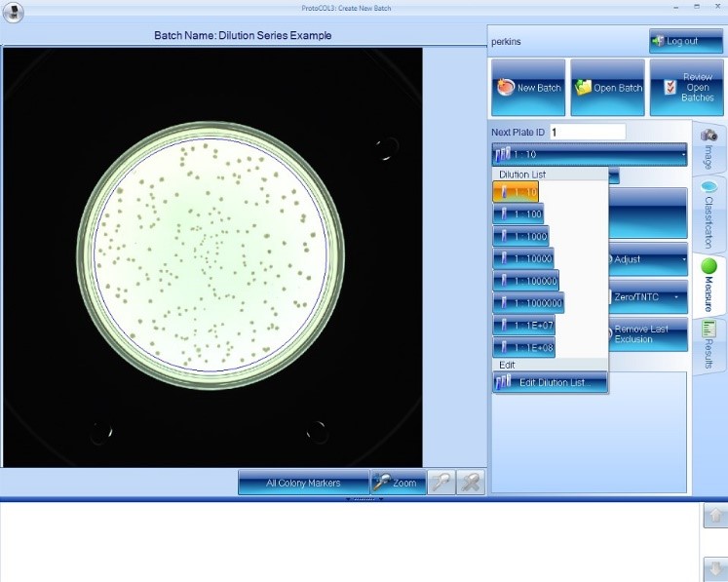Click the New Batch petri dish icon
This screenshot has width=728, height=582.
504,88
